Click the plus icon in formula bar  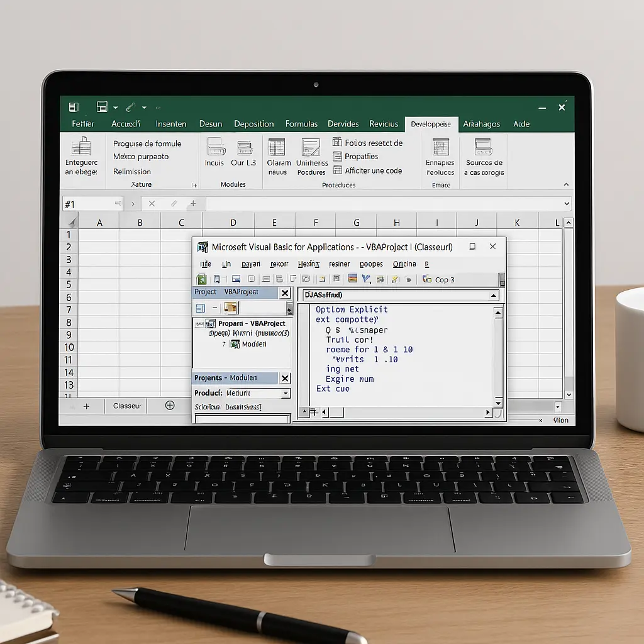point(193,203)
